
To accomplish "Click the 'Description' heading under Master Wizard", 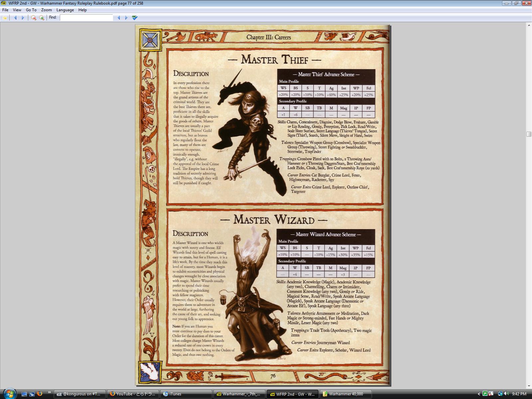I will (190, 234).
